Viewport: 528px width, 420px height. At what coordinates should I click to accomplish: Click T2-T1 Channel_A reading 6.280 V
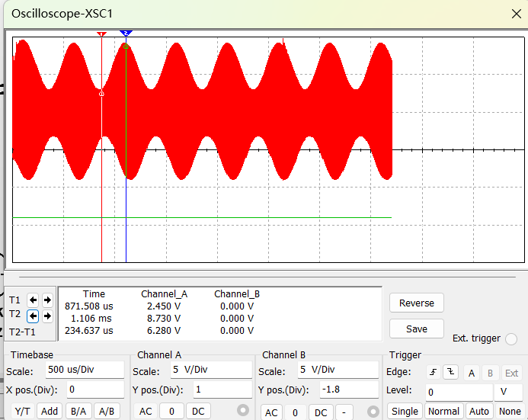(164, 330)
